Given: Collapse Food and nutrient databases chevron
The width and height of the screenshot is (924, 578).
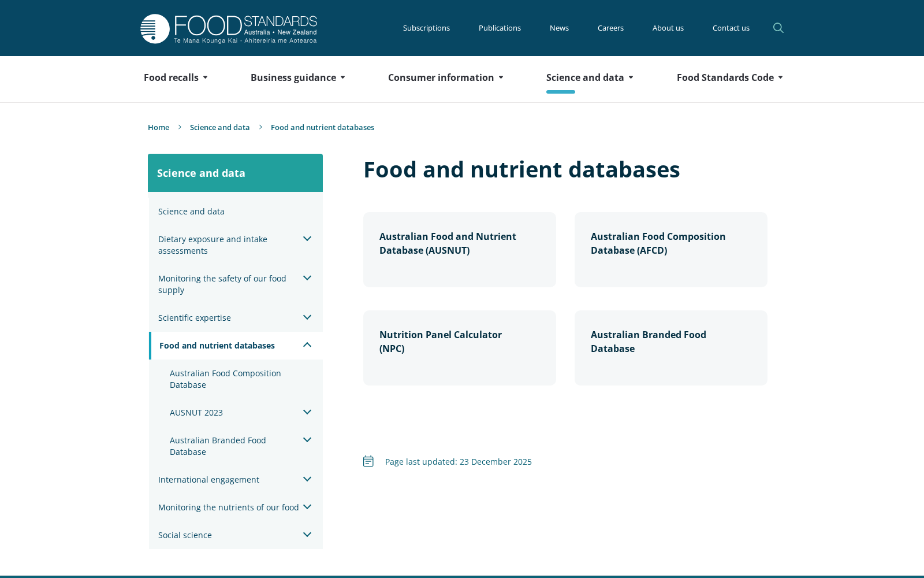Looking at the screenshot, I should coord(307,345).
